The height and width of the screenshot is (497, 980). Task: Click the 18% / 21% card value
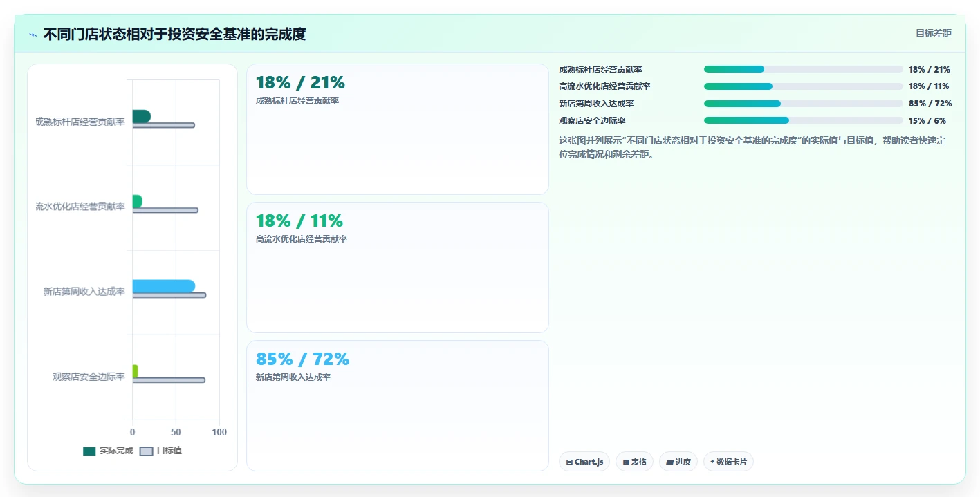coord(300,83)
